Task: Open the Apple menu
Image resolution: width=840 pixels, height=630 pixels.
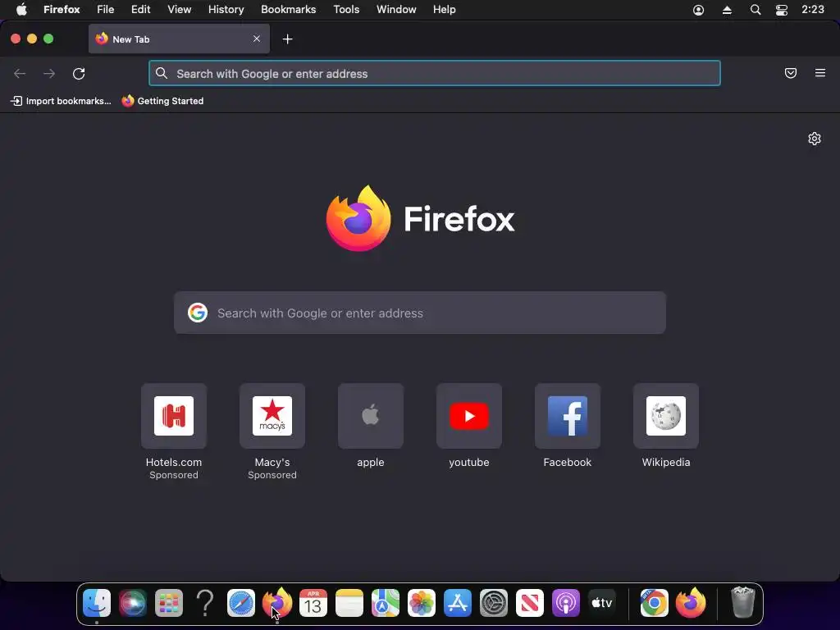Action: coord(21,10)
